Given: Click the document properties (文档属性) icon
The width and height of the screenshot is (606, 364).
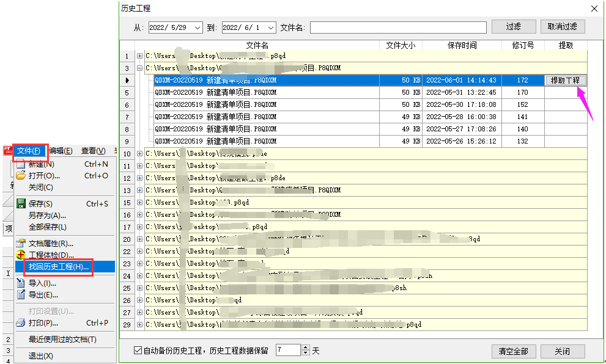Looking at the screenshot, I should 21,244.
